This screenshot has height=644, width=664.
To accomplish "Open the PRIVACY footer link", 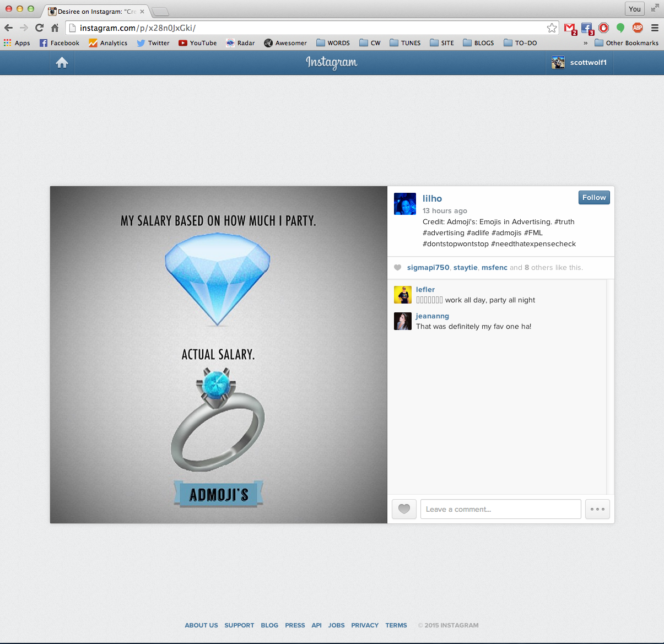I will coord(365,625).
